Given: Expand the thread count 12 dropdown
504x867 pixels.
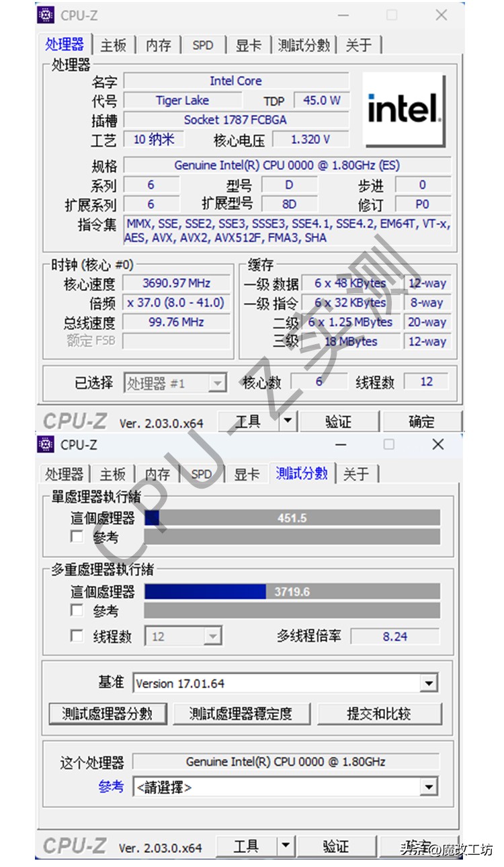Looking at the screenshot, I should (212, 636).
